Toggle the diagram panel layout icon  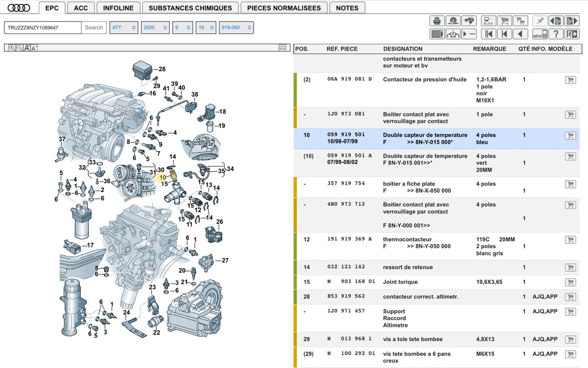tap(282, 48)
